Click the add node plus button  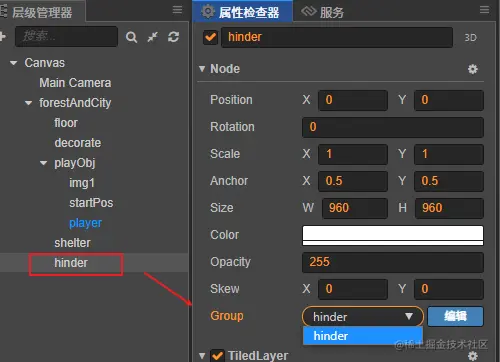coord(3,36)
